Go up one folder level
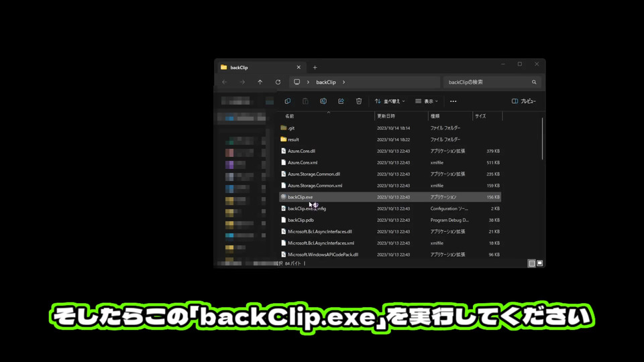The height and width of the screenshot is (362, 644). coord(260,82)
